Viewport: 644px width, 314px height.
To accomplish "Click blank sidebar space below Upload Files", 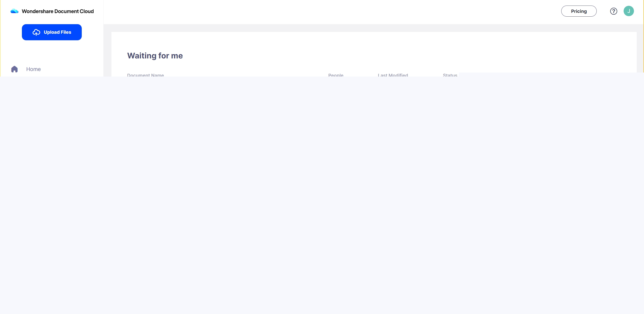I will pos(52,52).
